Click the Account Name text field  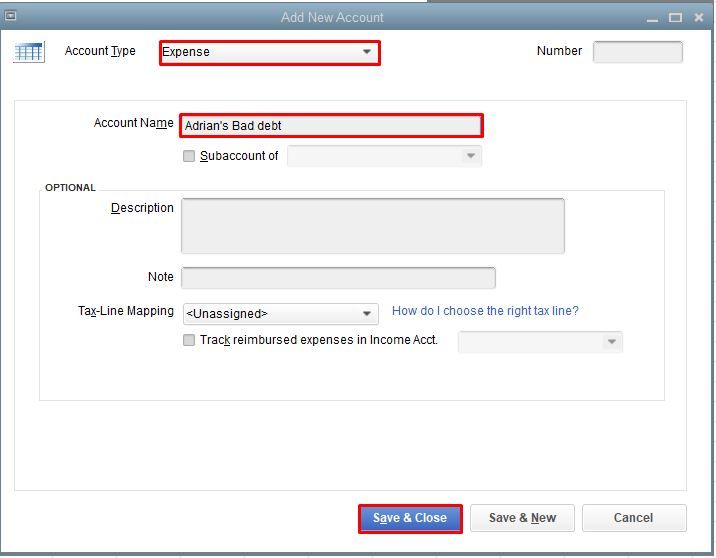[x=331, y=126]
